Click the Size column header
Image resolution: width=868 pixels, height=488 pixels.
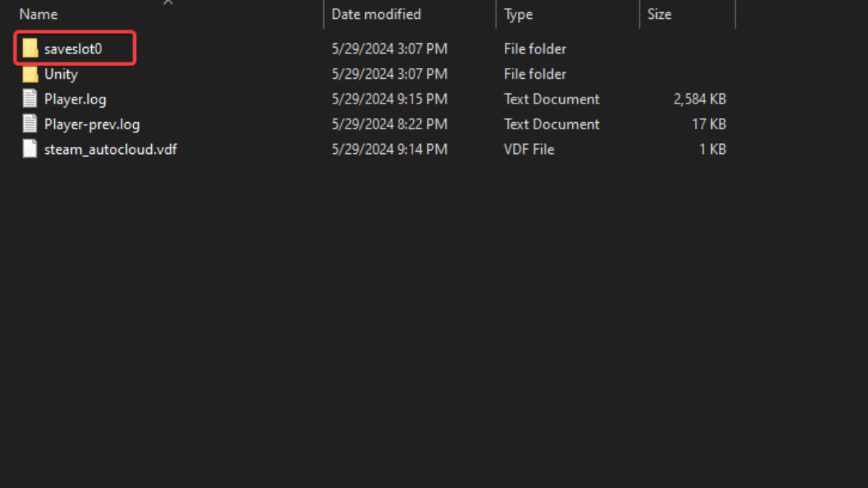pyautogui.click(x=659, y=14)
